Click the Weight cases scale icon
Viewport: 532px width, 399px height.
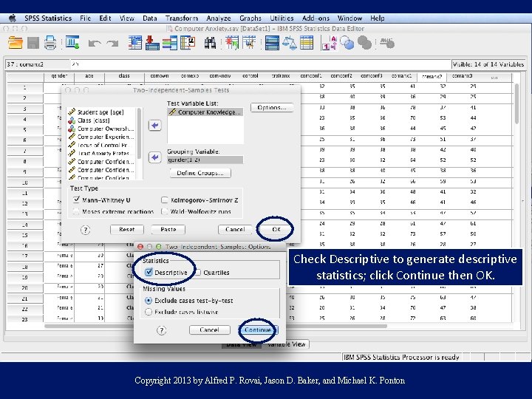tap(290, 43)
